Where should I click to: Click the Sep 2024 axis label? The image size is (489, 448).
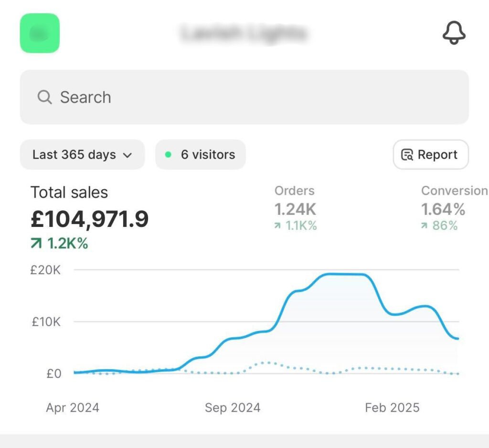233,408
